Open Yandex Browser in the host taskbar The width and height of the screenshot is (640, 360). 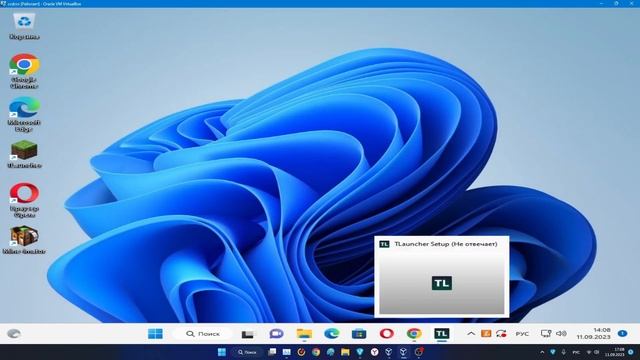374,352
